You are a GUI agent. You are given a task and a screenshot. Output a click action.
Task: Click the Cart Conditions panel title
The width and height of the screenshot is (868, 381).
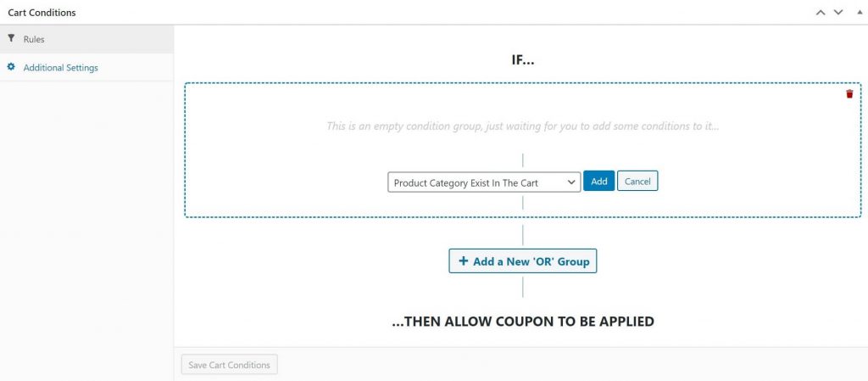pos(42,12)
